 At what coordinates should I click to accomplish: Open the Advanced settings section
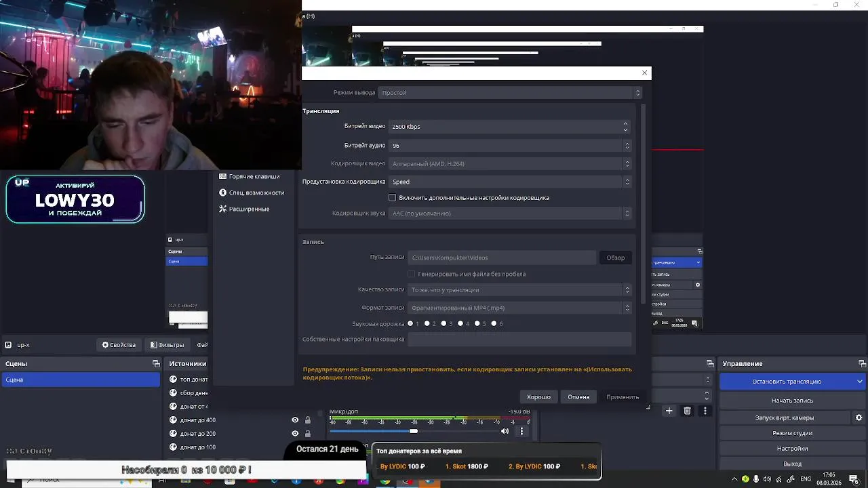click(x=244, y=209)
